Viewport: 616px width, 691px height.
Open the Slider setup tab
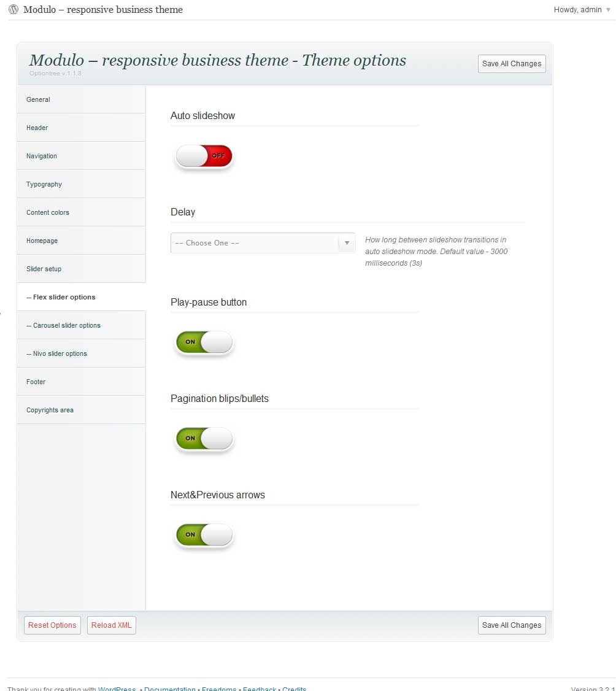[81, 269]
